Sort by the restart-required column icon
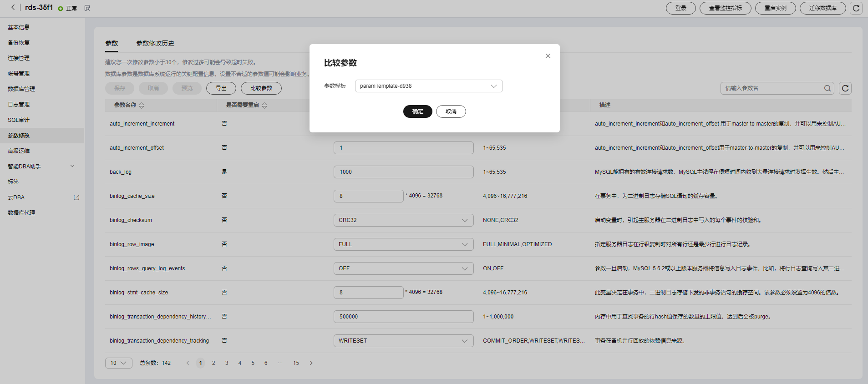 (264, 105)
